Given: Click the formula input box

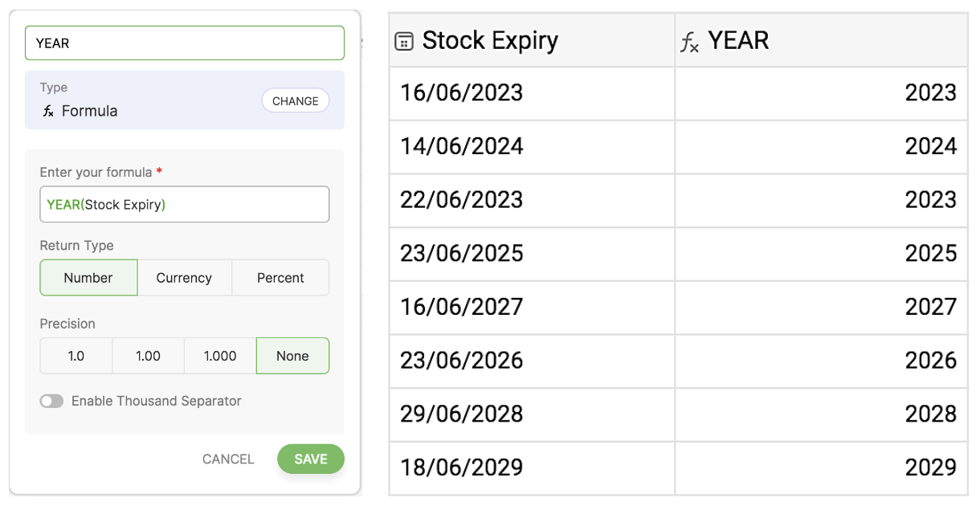Looking at the screenshot, I should pos(184,205).
